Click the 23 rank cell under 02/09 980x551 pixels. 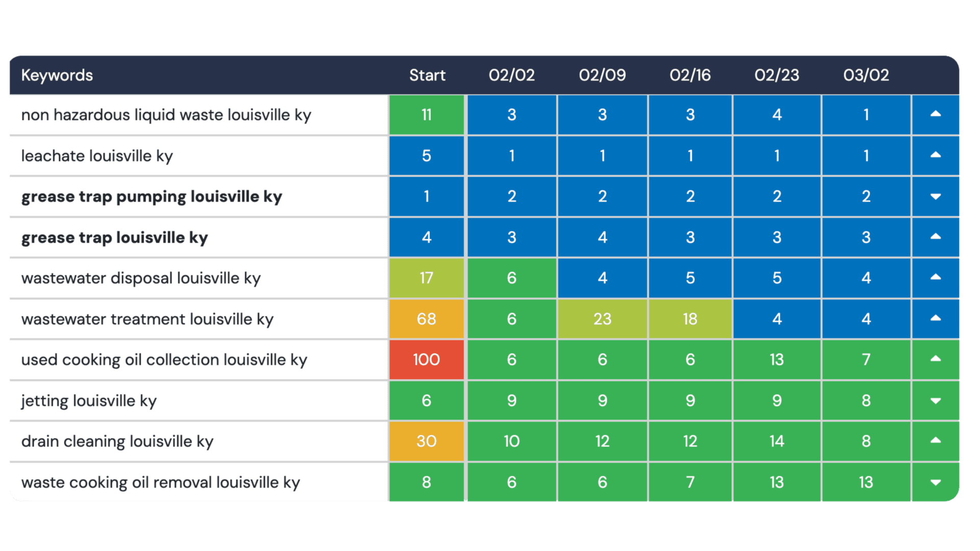602,319
